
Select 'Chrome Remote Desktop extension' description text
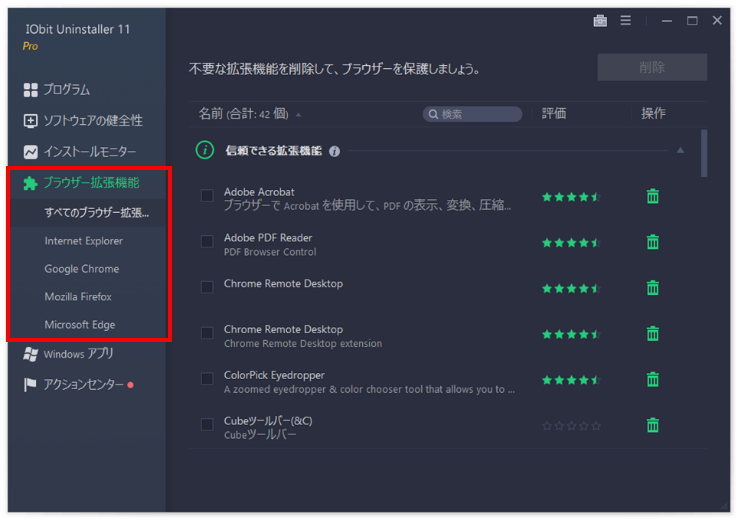click(303, 344)
